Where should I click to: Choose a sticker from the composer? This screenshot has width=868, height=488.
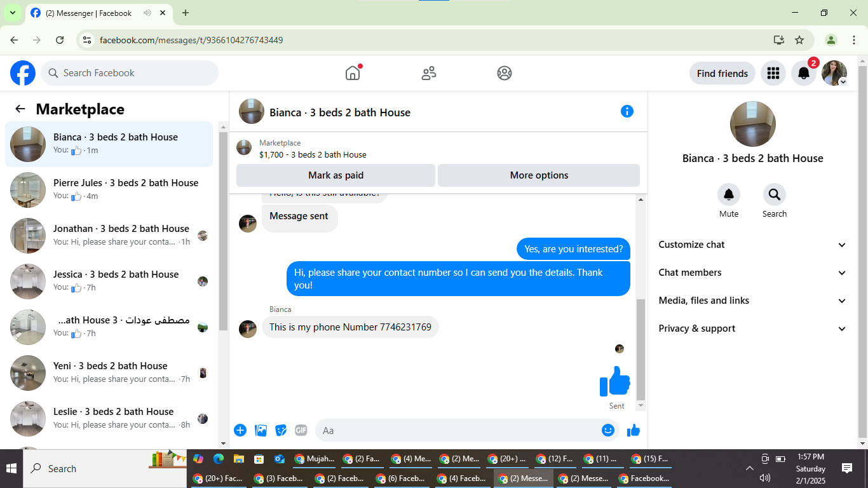pyautogui.click(x=281, y=430)
